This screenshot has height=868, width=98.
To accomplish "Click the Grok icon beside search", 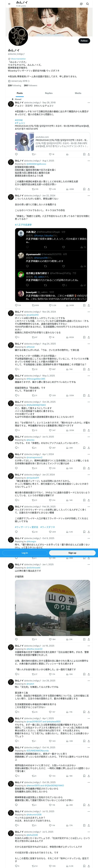I will [x=81, y=4].
